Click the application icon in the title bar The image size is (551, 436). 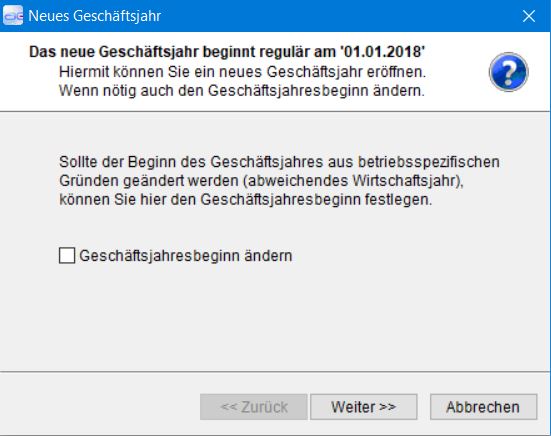tap(13, 15)
